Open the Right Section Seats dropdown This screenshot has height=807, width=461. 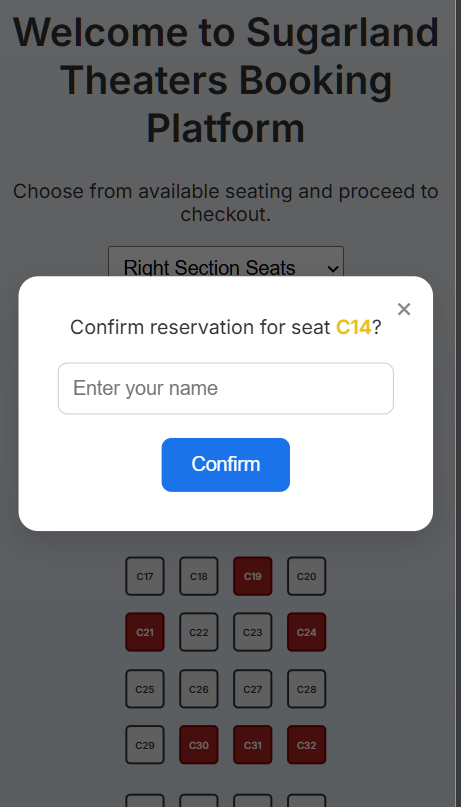pyautogui.click(x=226, y=268)
